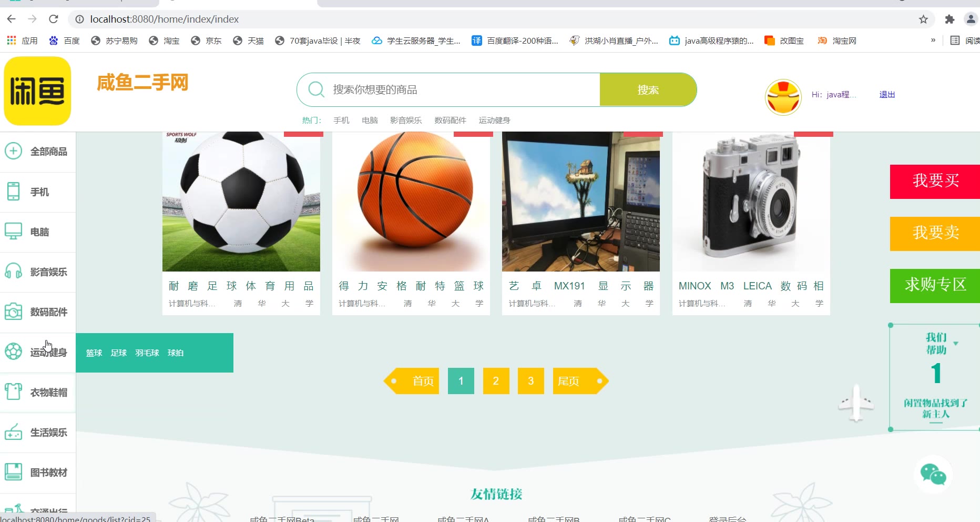Click the Hi: java程... username
The image size is (980, 522).
coord(834,95)
